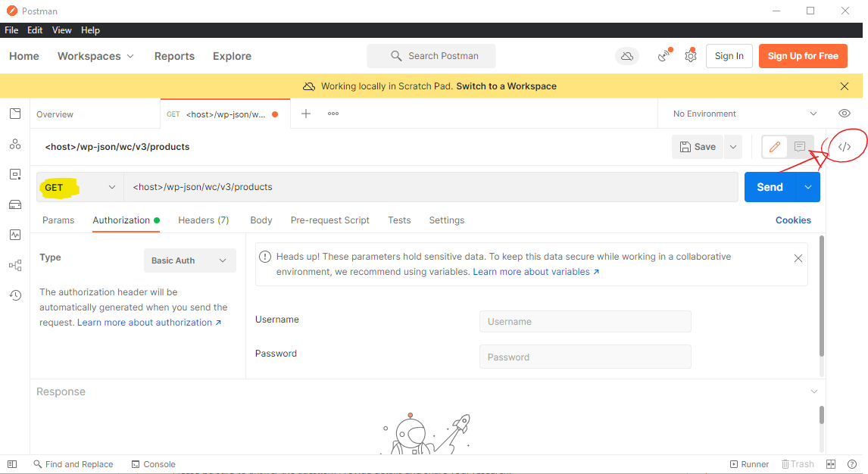
Task: Click Sign Up for Free
Action: tap(803, 56)
